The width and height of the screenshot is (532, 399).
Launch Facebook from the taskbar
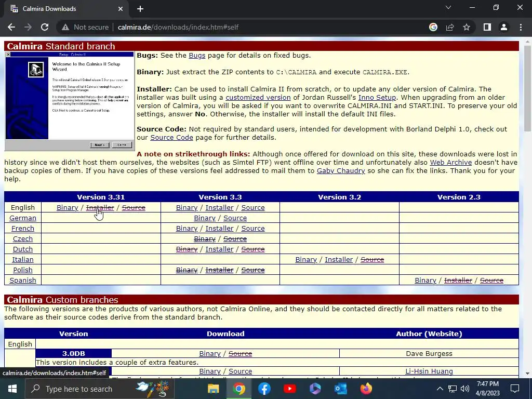264,389
